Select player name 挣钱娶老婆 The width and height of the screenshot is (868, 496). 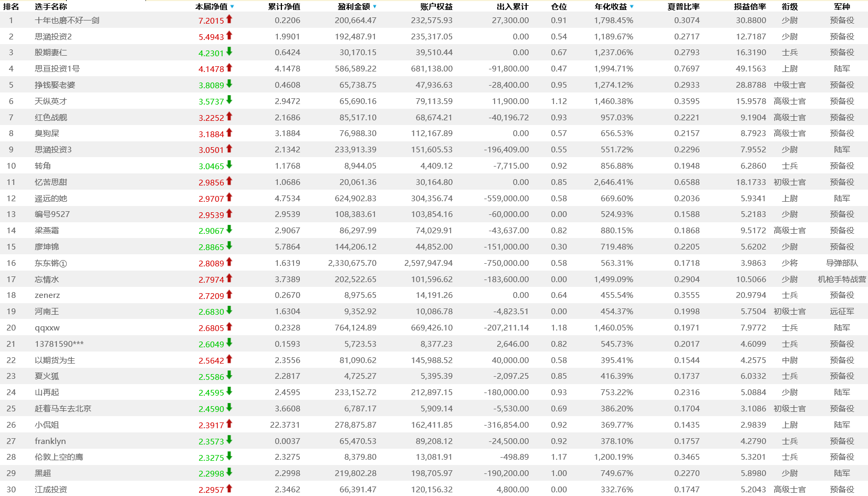click(55, 85)
